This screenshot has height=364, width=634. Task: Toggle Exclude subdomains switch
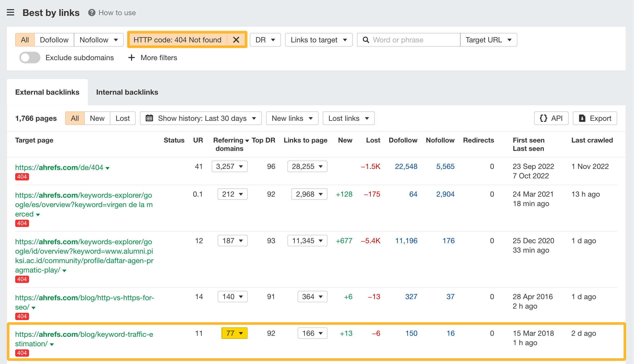30,58
